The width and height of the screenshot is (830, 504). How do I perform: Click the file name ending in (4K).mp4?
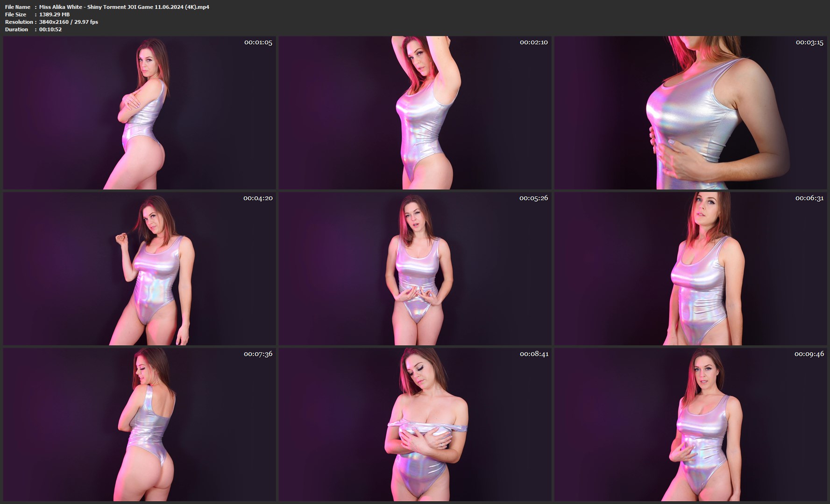(124, 7)
